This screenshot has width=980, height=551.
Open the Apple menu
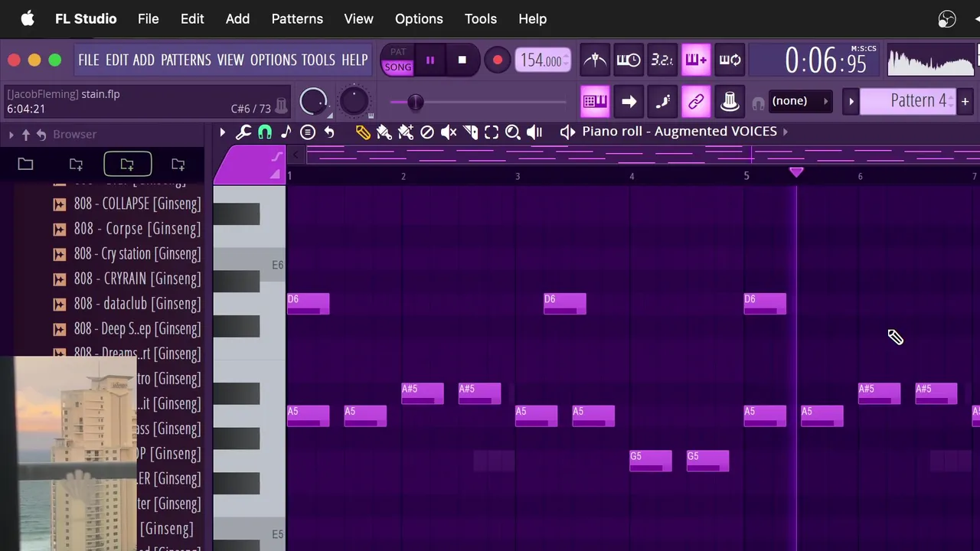[28, 18]
